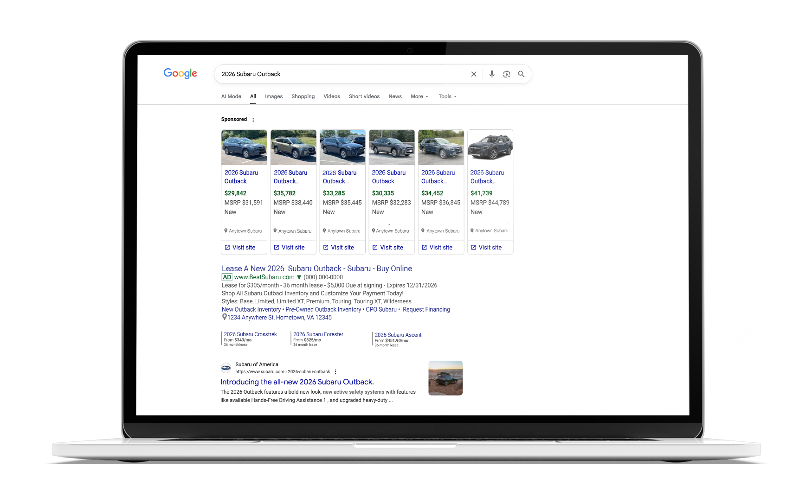Switch to the Images tab
The width and height of the screenshot is (812, 504).
pos(274,96)
